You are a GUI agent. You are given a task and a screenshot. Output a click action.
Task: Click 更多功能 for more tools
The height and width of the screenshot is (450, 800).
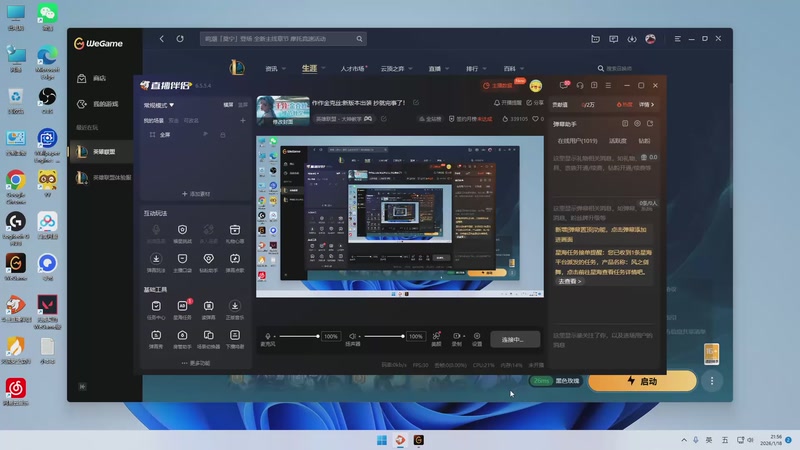coord(196,363)
